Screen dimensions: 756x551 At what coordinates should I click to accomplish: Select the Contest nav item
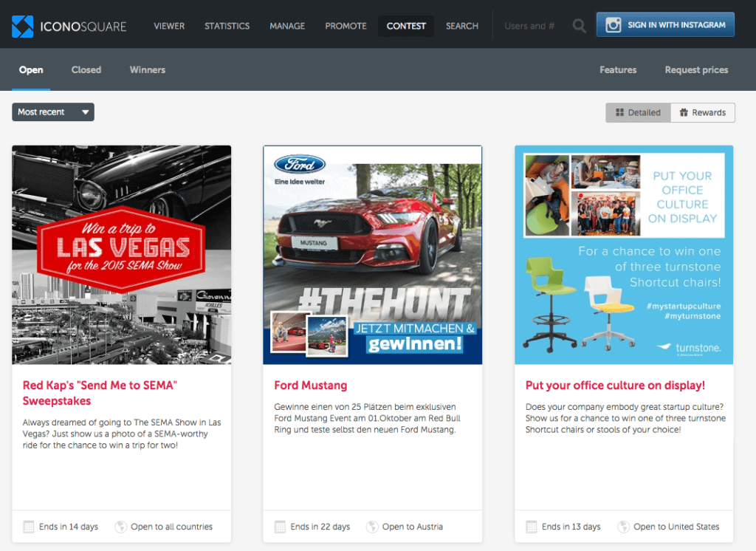[x=406, y=26]
